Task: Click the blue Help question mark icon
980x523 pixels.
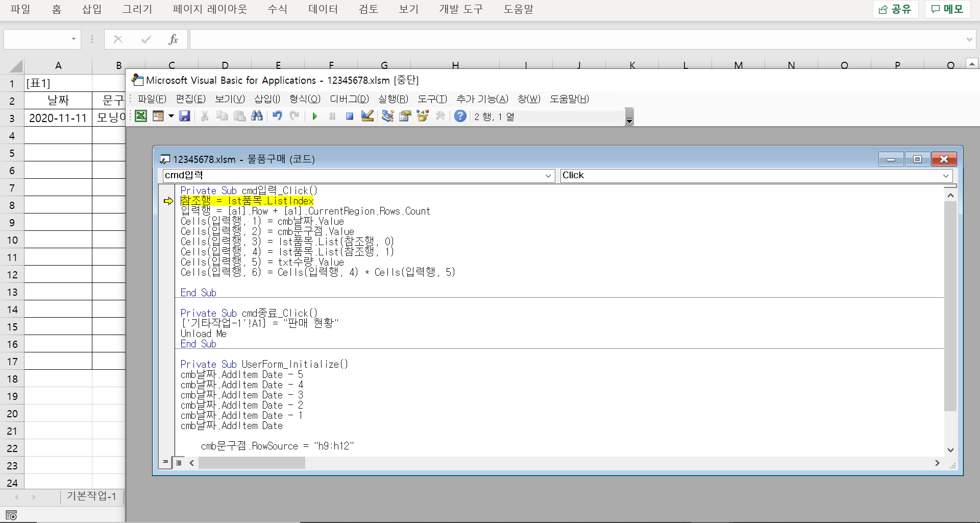Action: tap(460, 116)
